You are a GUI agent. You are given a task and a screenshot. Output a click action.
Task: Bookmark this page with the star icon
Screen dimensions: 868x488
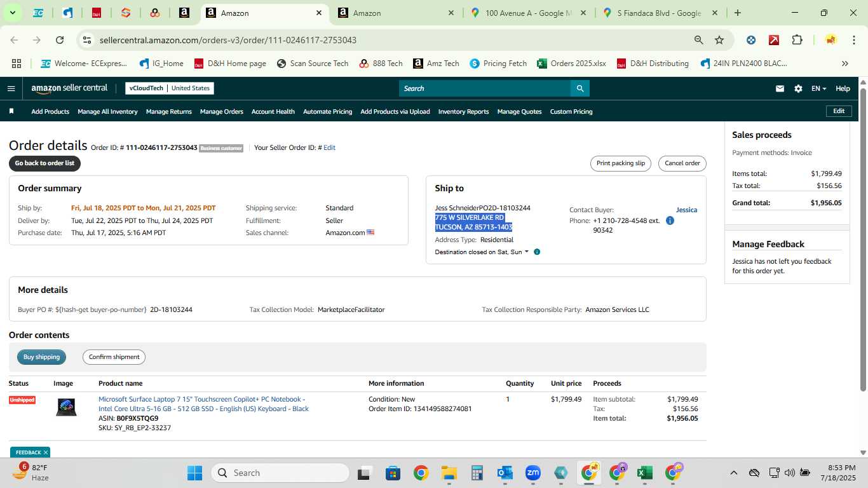click(719, 40)
